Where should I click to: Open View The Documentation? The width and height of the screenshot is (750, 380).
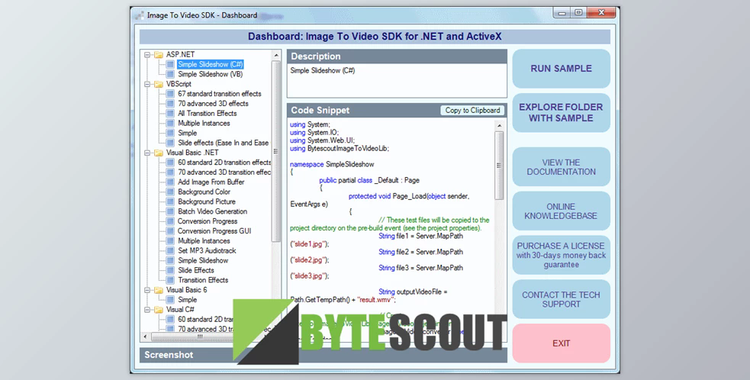[561, 167]
